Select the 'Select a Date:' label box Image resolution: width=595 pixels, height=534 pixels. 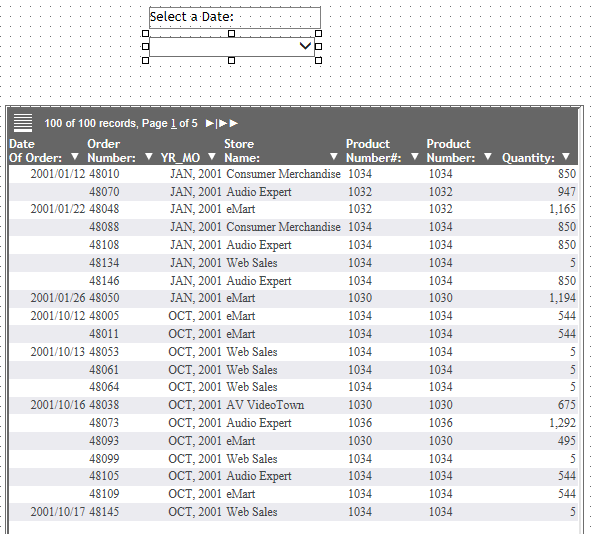(x=235, y=17)
